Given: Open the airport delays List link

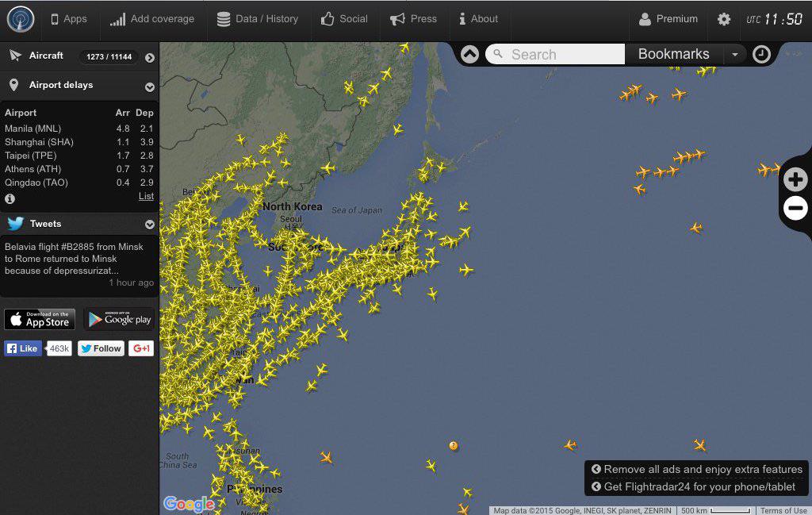Looking at the screenshot, I should click(x=146, y=196).
